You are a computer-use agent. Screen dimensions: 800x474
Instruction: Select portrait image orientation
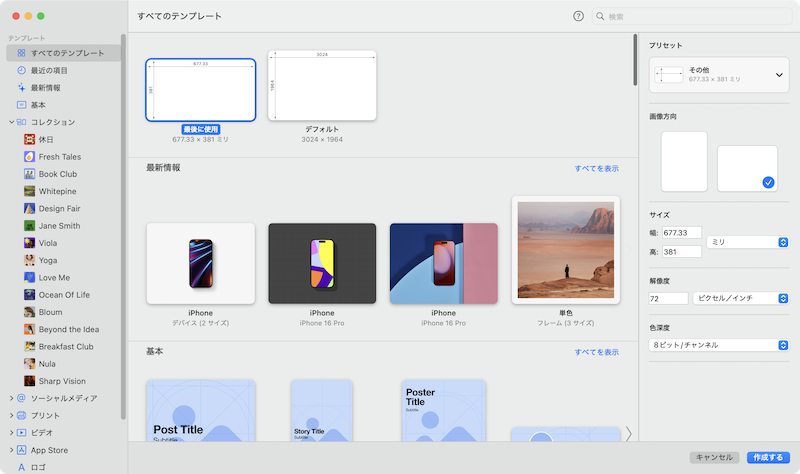click(x=684, y=160)
